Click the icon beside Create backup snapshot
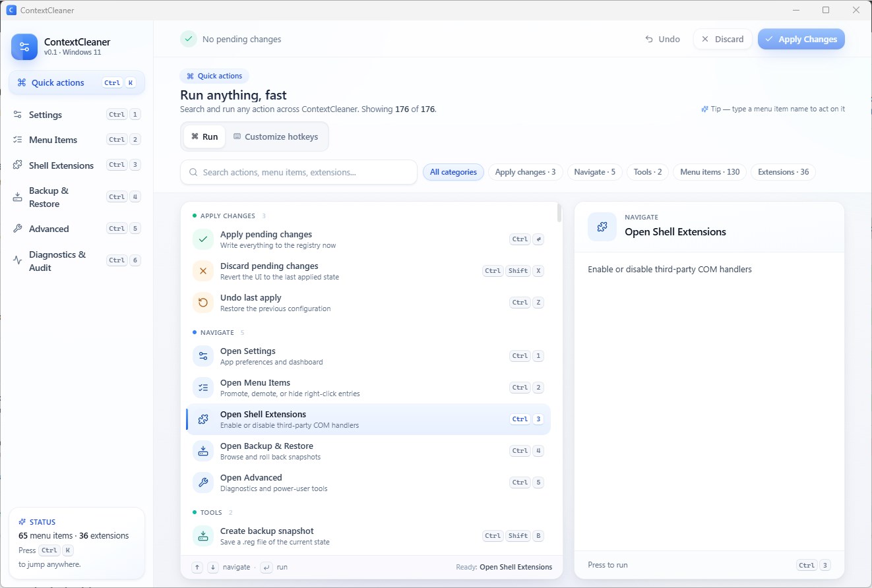This screenshot has width=872, height=588. click(203, 536)
